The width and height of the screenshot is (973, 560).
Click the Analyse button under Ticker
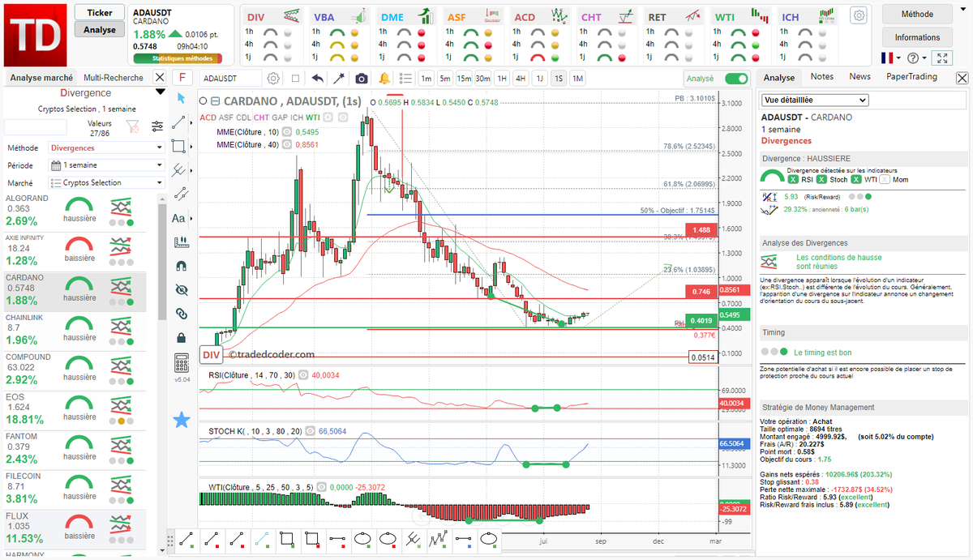click(100, 29)
